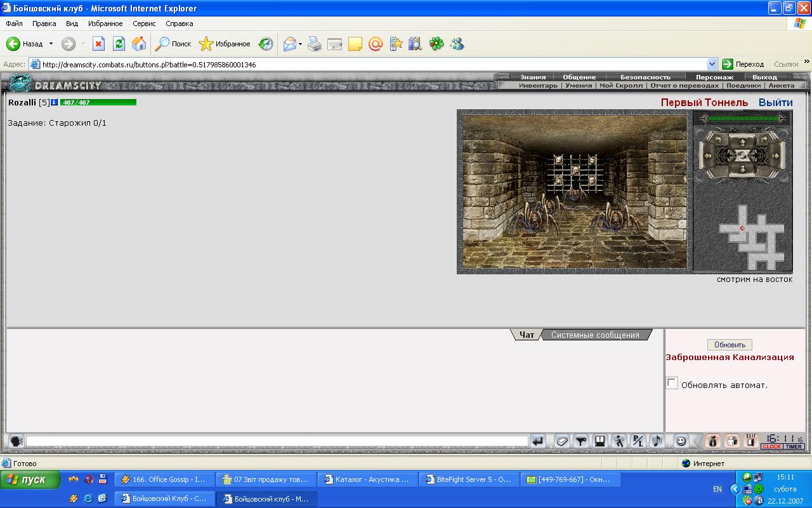Expand hidden system tray icons arrow

point(735,489)
